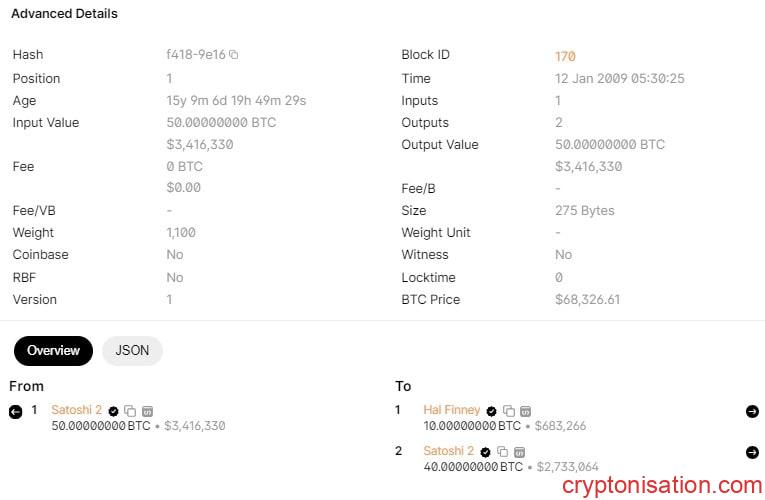Screen dimensions: 765x500
Task: Open the archive icon beside Hal Finney
Action: [525, 411]
